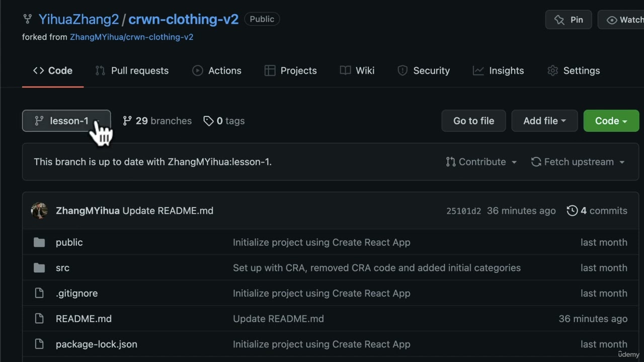The image size is (644, 362).
Task: Open the crwn-clothing-v2 repository name link
Action: click(x=183, y=19)
